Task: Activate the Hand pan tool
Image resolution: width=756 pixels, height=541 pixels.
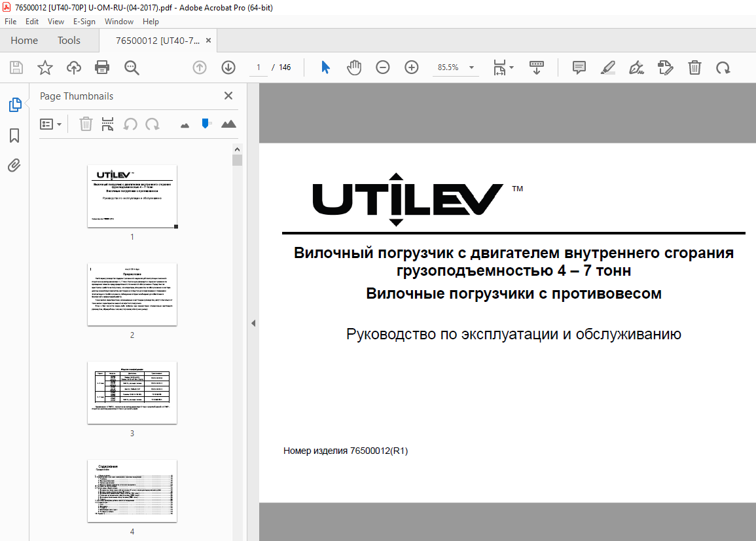Action: point(354,67)
